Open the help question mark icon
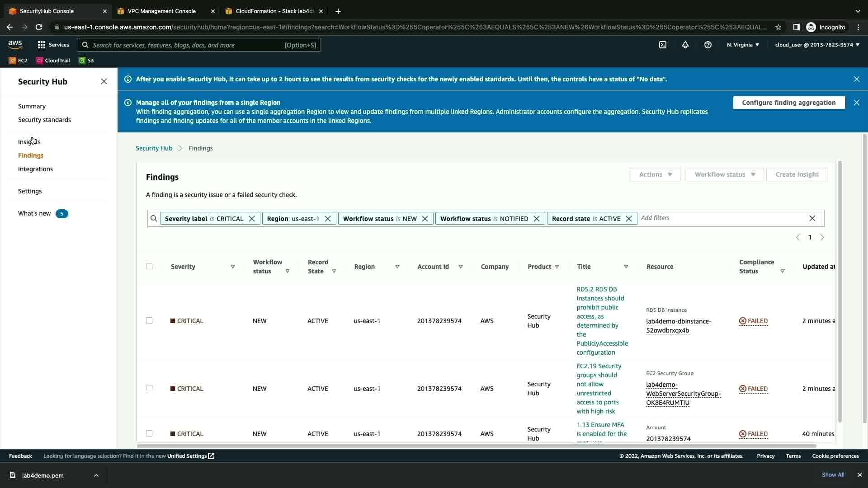The width and height of the screenshot is (868, 488). click(x=708, y=45)
